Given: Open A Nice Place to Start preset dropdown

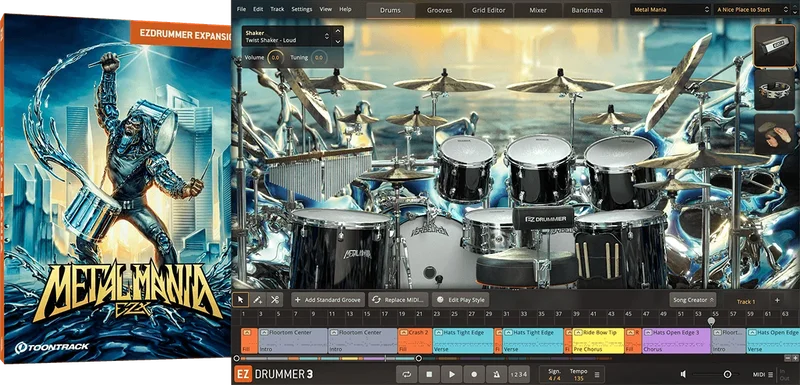Looking at the screenshot, I should pyautogui.click(x=753, y=9).
